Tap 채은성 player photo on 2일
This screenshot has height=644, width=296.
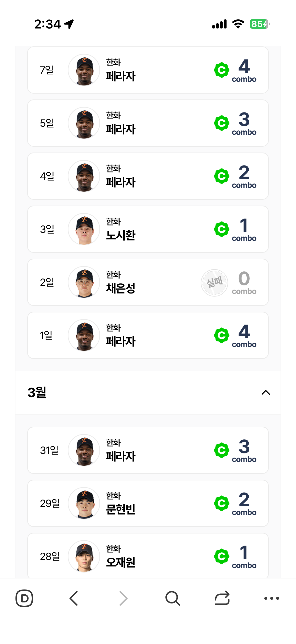(84, 282)
